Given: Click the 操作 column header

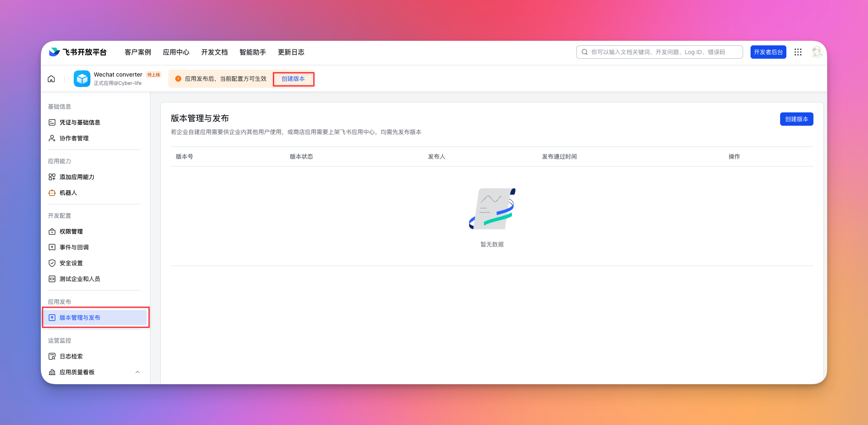Looking at the screenshot, I should click(734, 157).
